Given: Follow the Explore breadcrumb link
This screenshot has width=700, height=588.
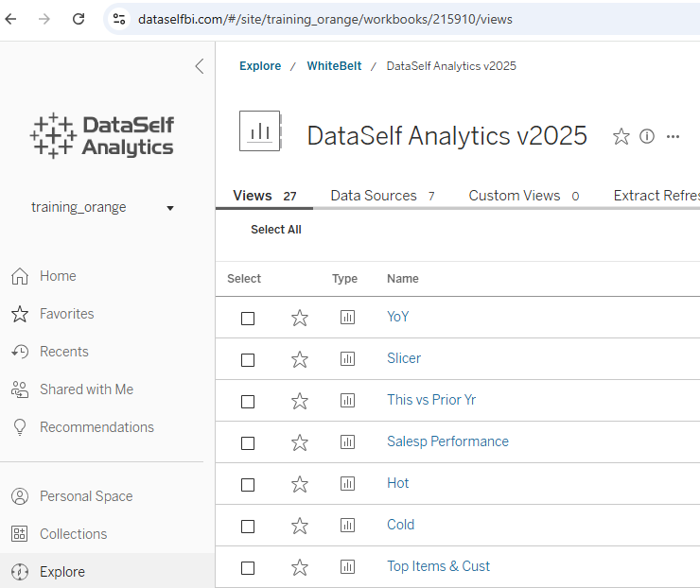Looking at the screenshot, I should pos(260,66).
